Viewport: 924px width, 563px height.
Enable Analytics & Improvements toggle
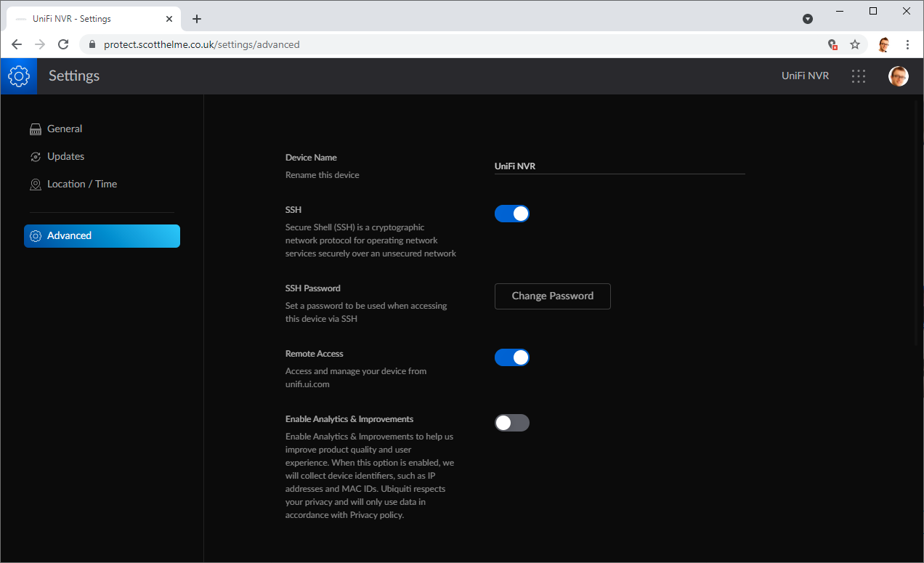tap(512, 423)
